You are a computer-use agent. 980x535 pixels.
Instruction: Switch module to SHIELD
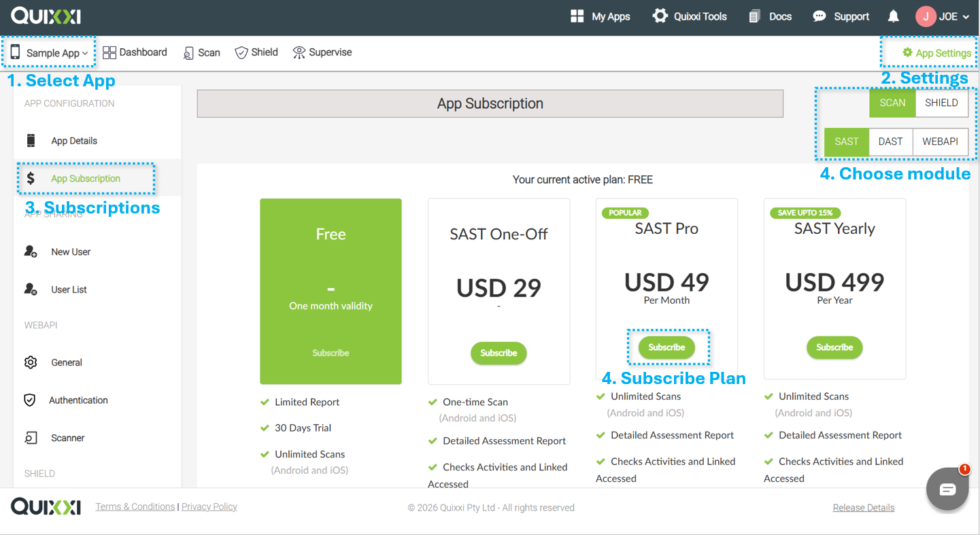coord(941,103)
